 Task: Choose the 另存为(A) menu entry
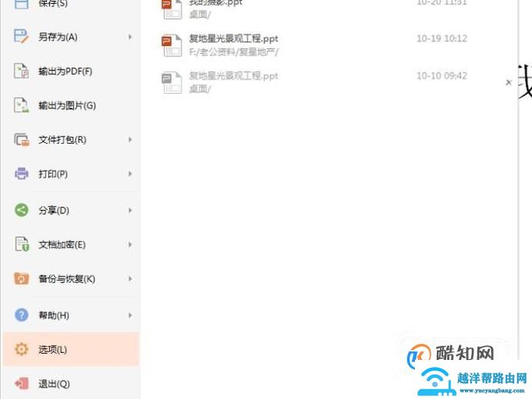[71, 37]
